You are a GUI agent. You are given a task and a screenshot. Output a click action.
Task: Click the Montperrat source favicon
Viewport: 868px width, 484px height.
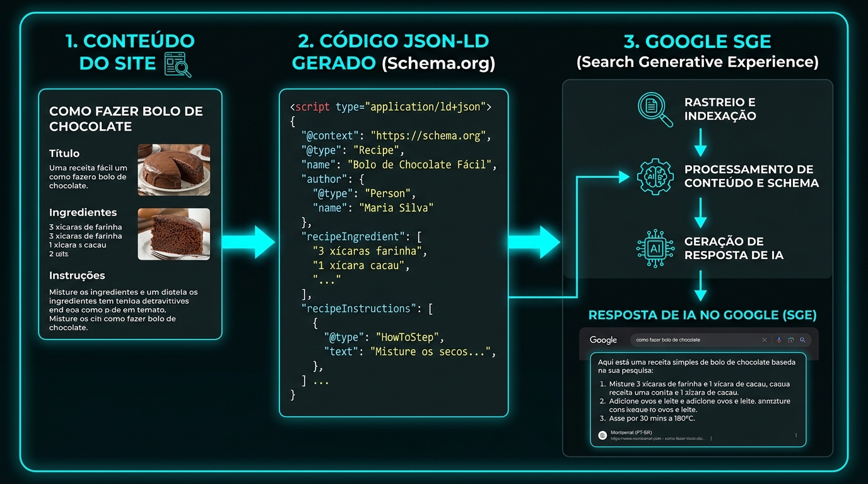tap(602, 435)
